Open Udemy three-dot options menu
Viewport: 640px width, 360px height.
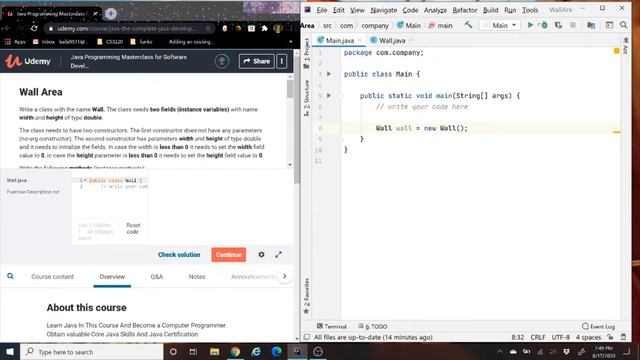pos(282,61)
